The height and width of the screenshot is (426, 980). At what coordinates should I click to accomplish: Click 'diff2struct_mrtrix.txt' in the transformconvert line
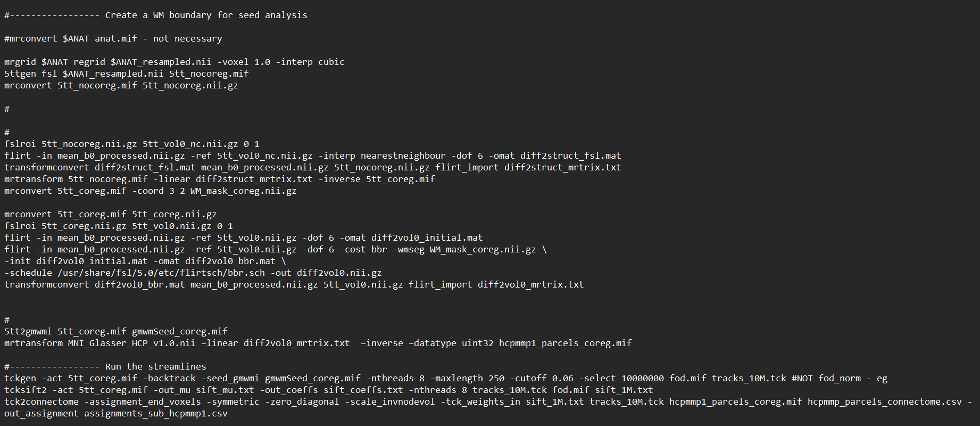click(563, 167)
